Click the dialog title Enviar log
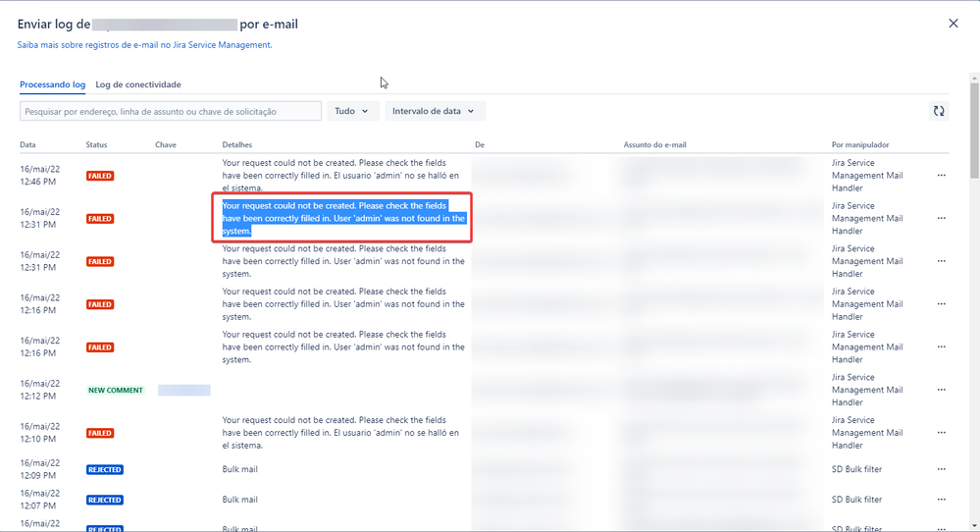This screenshot has width=980, height=532. 158,25
